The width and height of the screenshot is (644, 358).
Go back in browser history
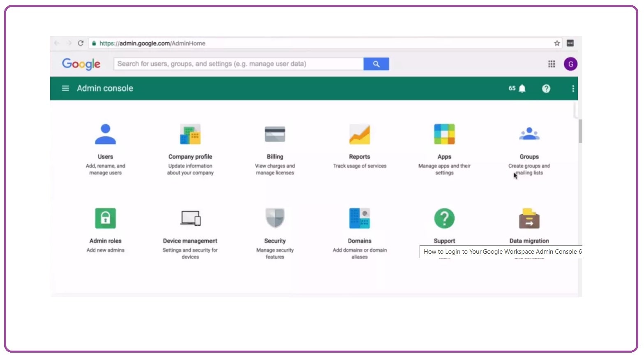tap(57, 43)
